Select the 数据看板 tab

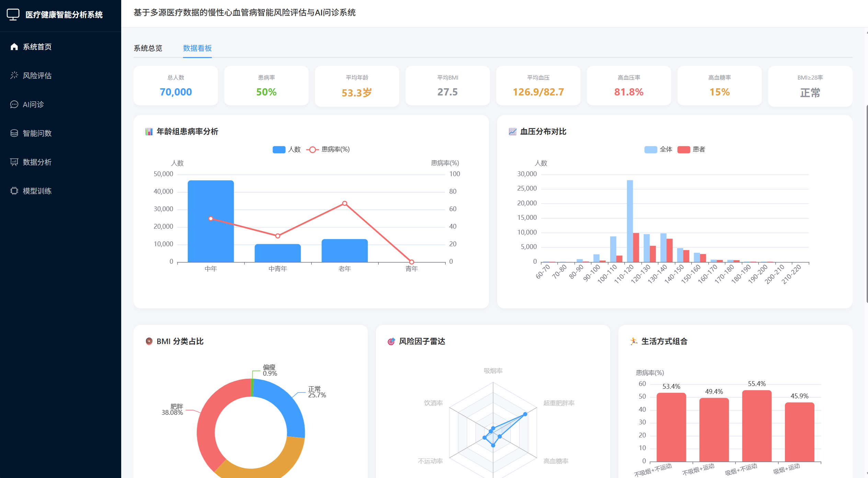pyautogui.click(x=197, y=48)
